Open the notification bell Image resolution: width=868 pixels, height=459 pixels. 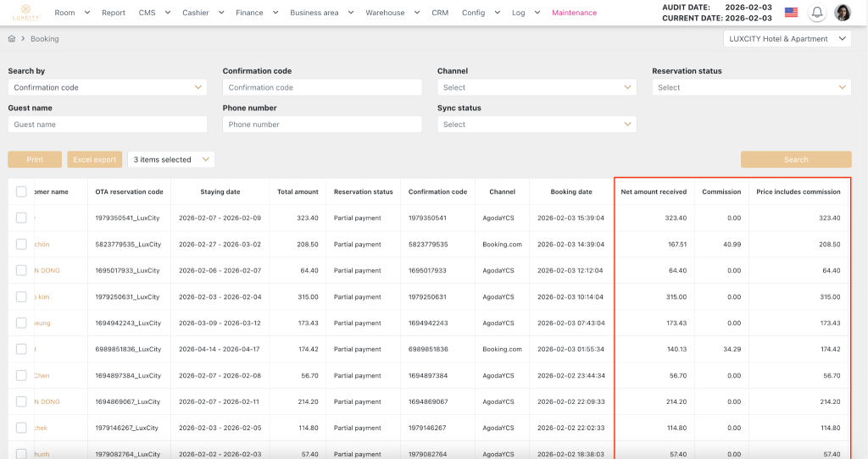[x=817, y=13]
